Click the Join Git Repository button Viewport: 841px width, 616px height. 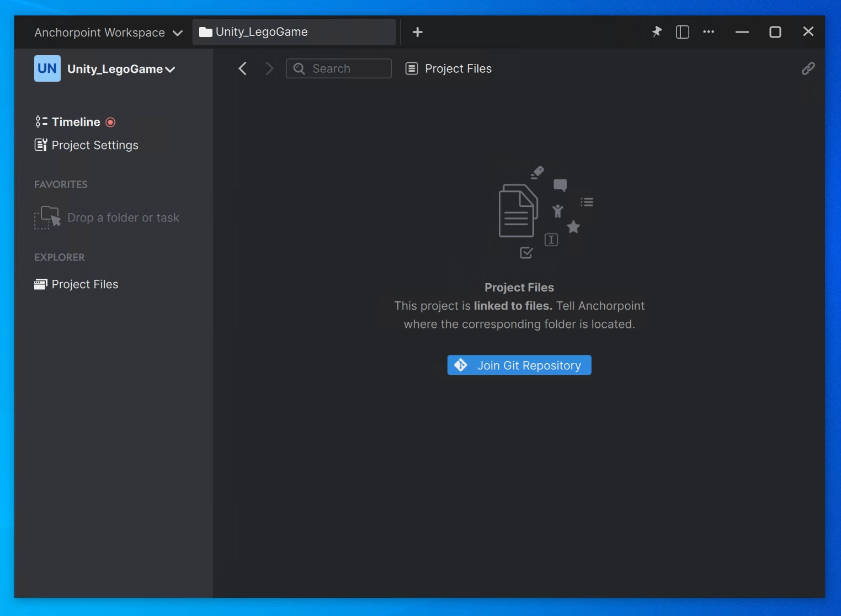(519, 365)
